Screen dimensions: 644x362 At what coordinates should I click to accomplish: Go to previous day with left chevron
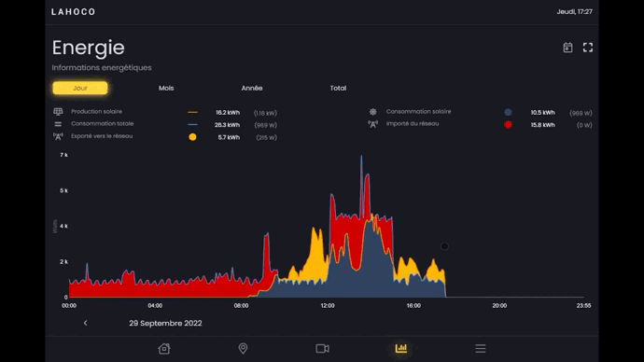click(86, 323)
